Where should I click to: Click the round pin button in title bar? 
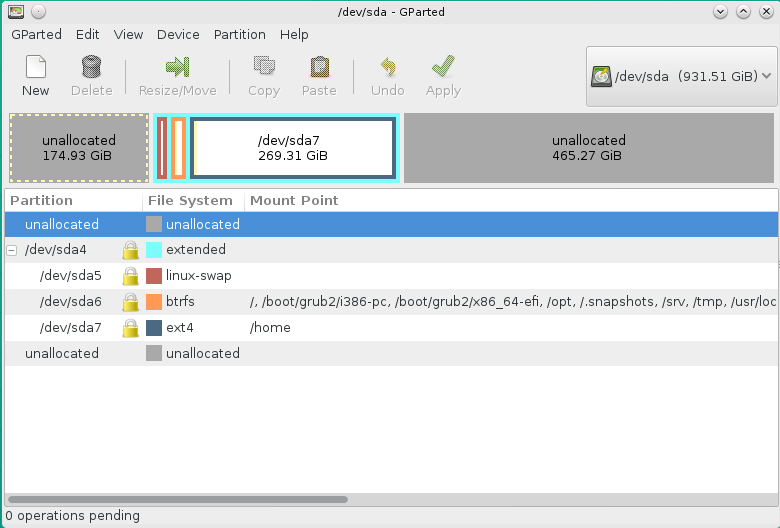pyautogui.click(x=38, y=11)
